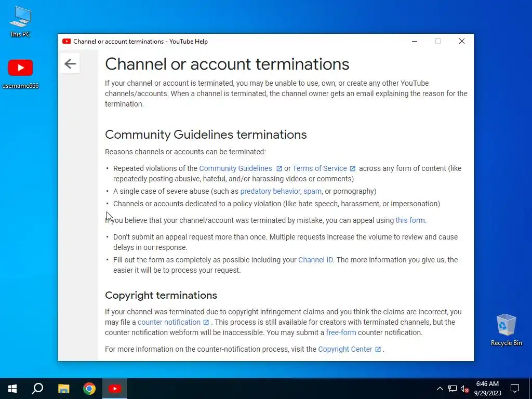Open the counter notification link
The width and height of the screenshot is (532, 399).
pos(169,322)
